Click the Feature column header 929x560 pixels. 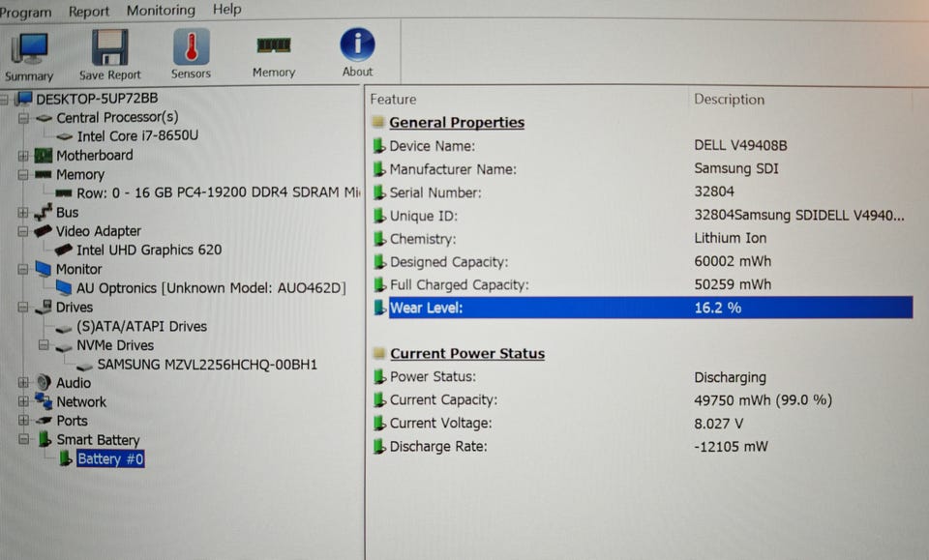point(394,100)
